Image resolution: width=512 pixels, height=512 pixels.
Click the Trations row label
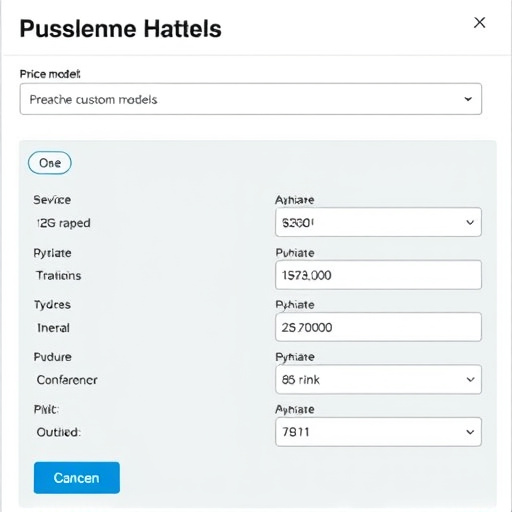point(59,275)
